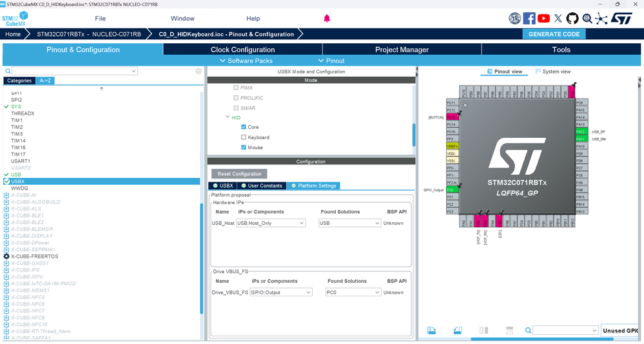
Task: Uncheck the HID Mouse checkbox
Action: tap(244, 148)
